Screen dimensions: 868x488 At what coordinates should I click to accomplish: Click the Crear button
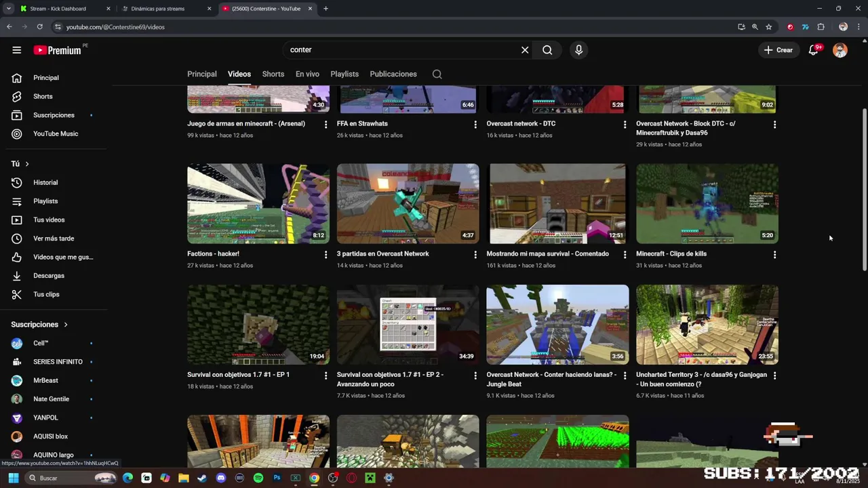coord(778,50)
